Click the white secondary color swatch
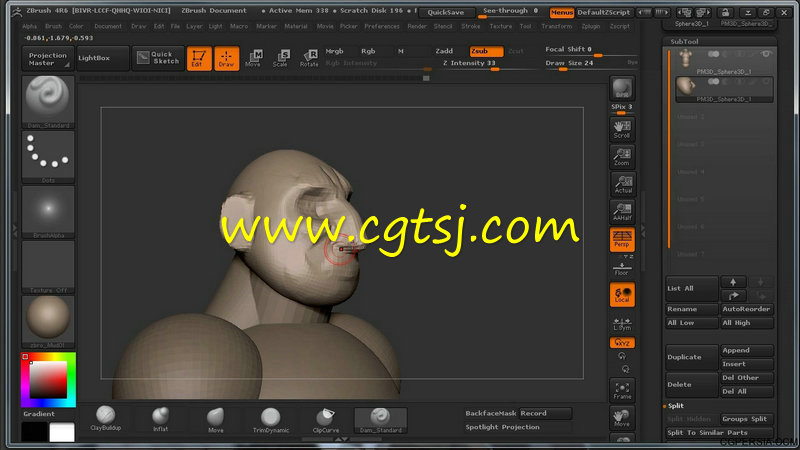800x450 pixels. point(62,432)
